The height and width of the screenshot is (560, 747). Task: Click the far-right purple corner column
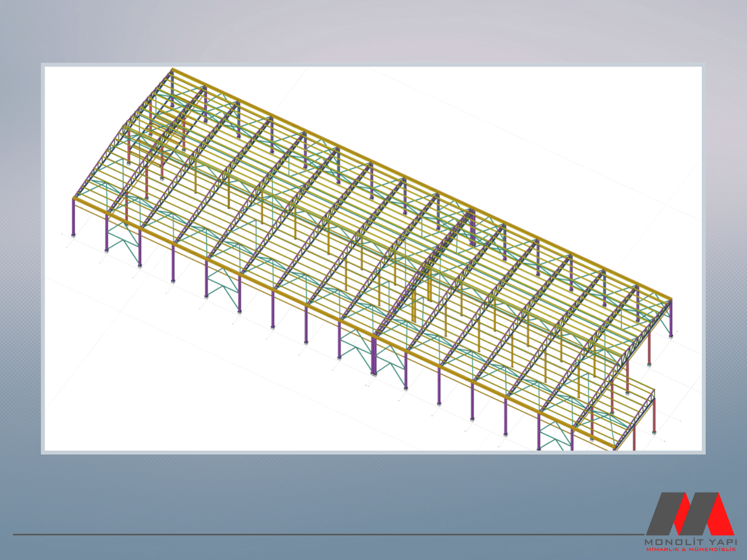click(671, 318)
